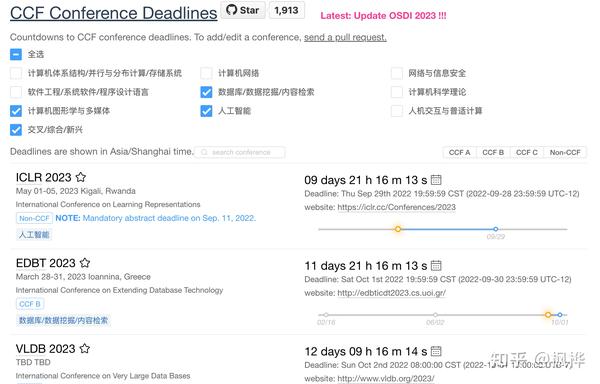
Task: Enable 计算机网络 category checkbox
Action: (206, 73)
